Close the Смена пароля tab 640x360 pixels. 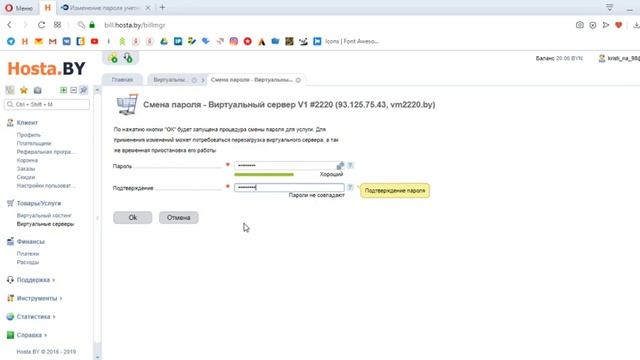click(298, 80)
